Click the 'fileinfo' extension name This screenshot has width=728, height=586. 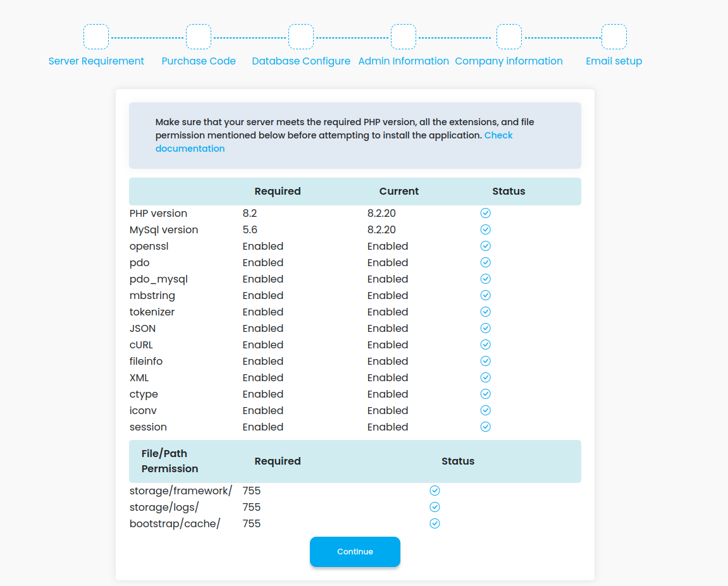point(145,362)
